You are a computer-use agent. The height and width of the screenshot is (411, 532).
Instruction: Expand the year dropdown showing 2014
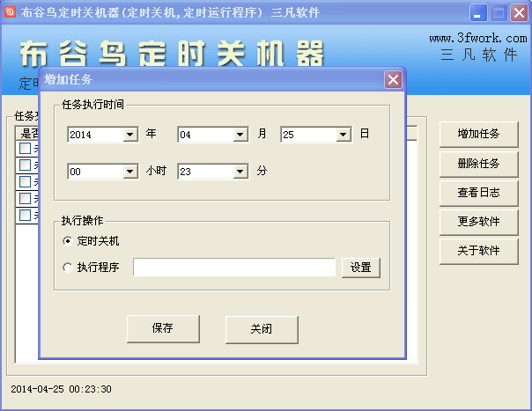(x=130, y=135)
